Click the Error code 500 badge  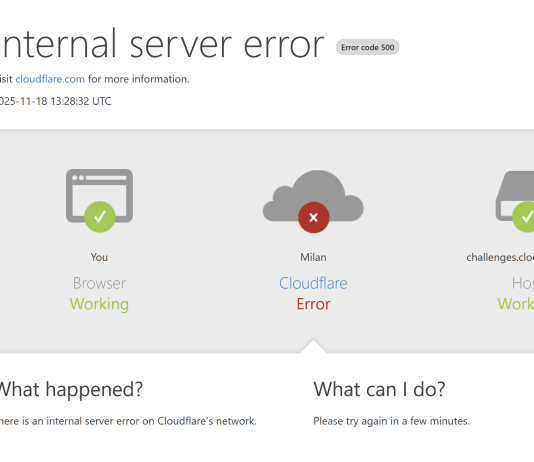(x=367, y=47)
